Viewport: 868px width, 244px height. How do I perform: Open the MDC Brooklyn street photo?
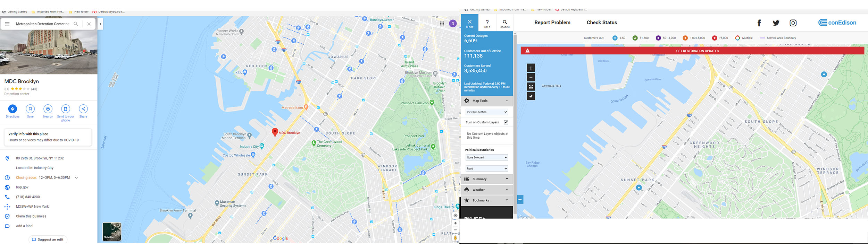(x=49, y=52)
